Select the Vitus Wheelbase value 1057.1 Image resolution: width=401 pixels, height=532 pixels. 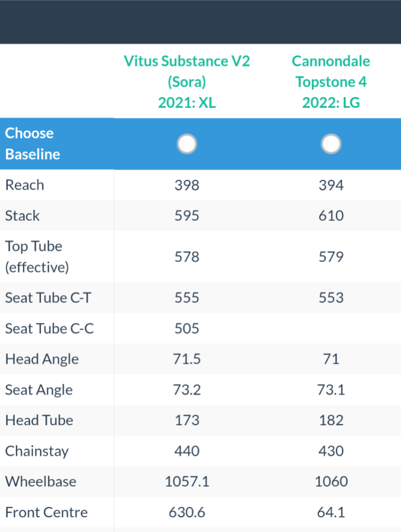187,481
